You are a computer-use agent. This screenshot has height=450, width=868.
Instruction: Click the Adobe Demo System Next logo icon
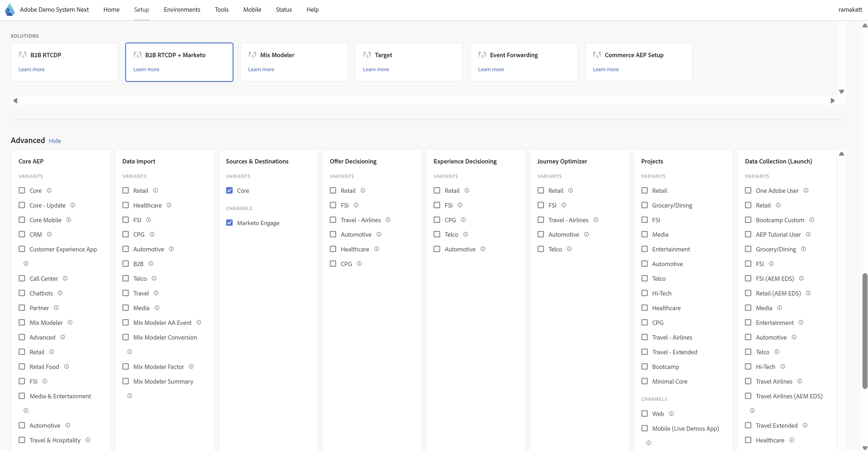10,9
